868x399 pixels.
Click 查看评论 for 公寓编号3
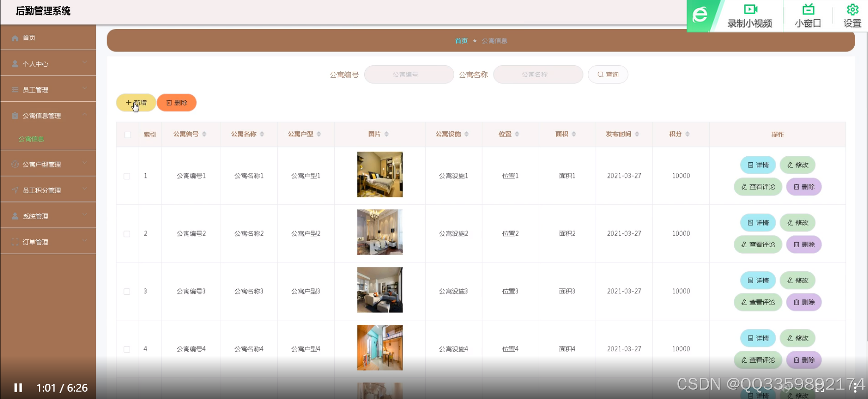point(758,302)
